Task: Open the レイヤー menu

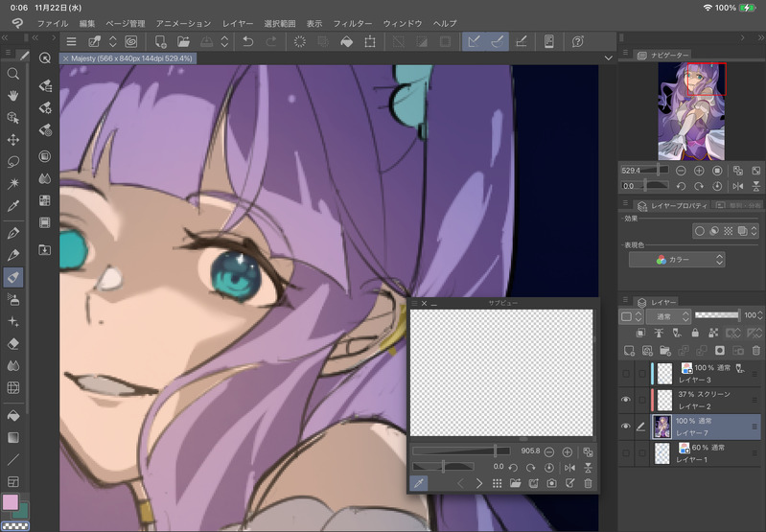Action: [x=238, y=23]
